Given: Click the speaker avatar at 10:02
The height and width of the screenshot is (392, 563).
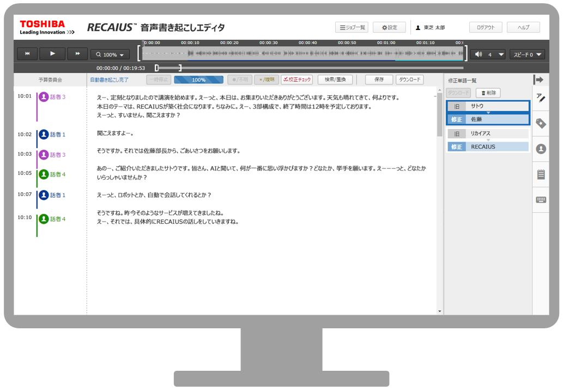Looking at the screenshot, I should click(x=44, y=134).
